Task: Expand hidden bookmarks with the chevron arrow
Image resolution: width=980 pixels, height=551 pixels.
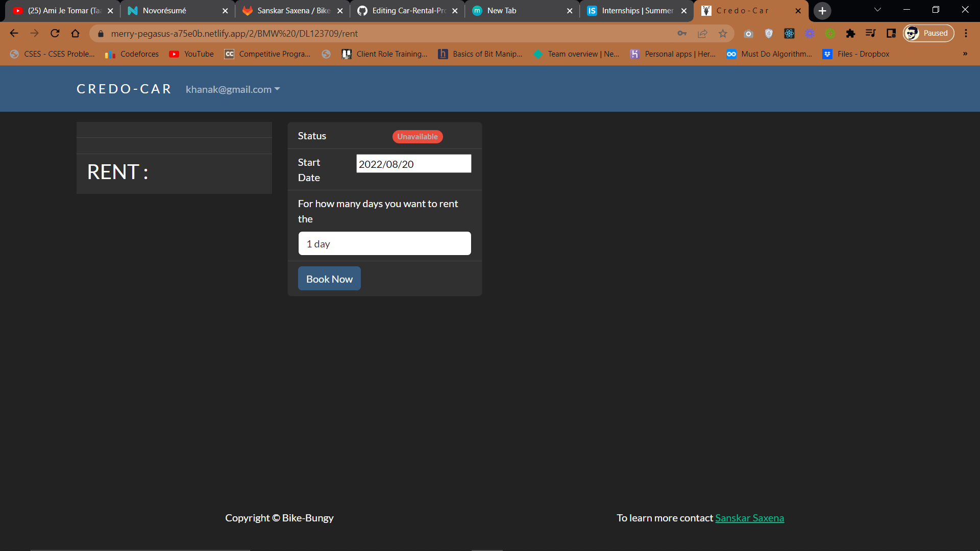Action: coord(965,54)
